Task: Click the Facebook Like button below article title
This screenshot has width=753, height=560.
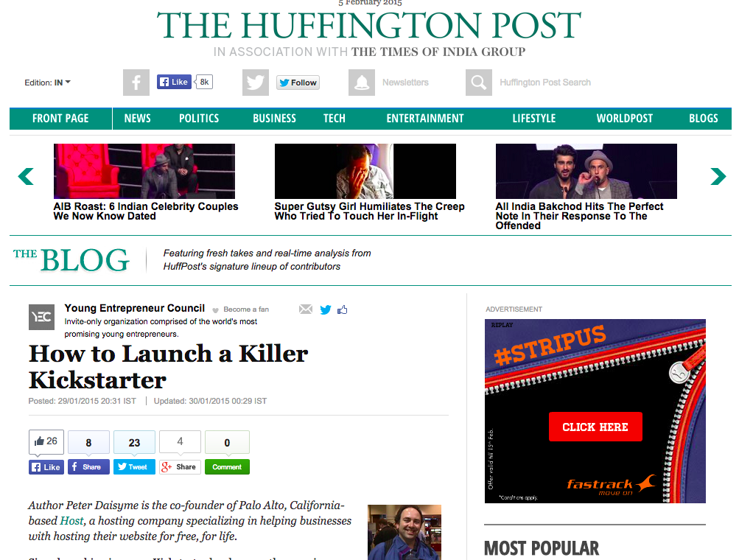Action: [x=46, y=467]
